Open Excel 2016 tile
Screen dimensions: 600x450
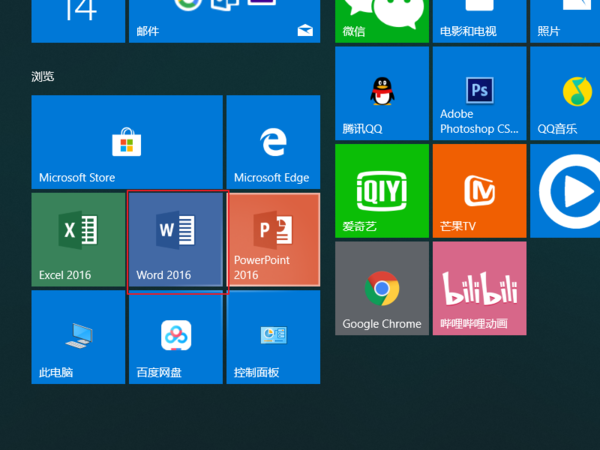tap(78, 240)
